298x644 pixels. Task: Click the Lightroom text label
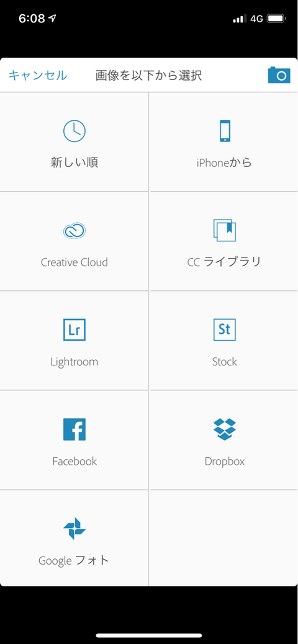tap(74, 362)
